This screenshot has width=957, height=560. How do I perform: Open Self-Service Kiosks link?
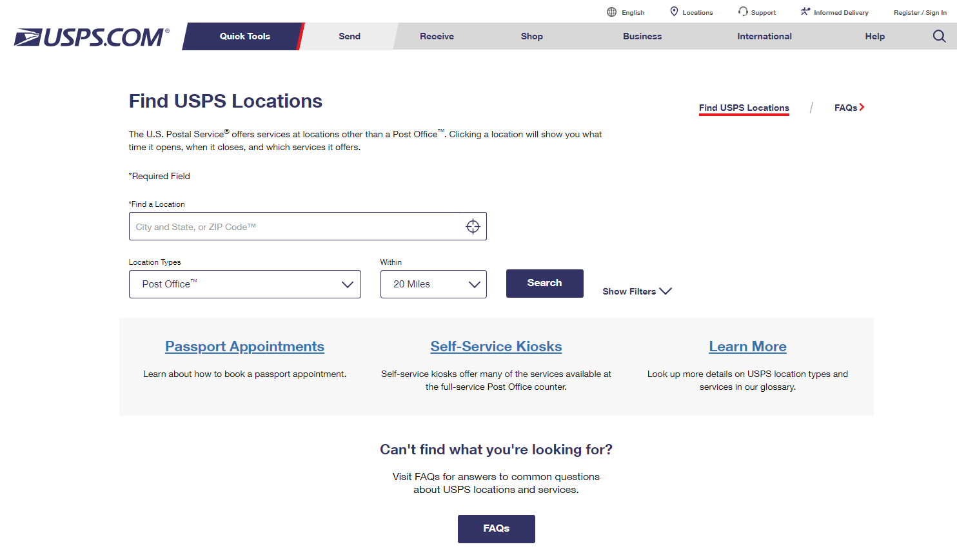pos(496,346)
